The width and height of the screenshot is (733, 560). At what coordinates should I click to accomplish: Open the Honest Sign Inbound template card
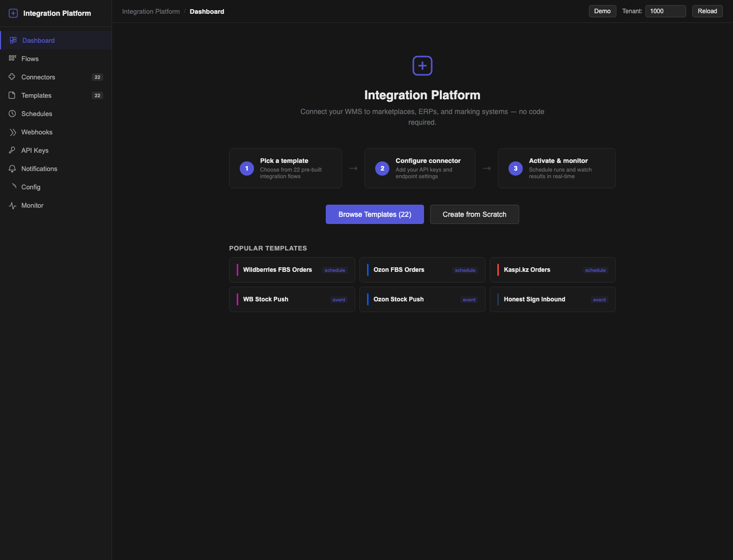pos(553,299)
